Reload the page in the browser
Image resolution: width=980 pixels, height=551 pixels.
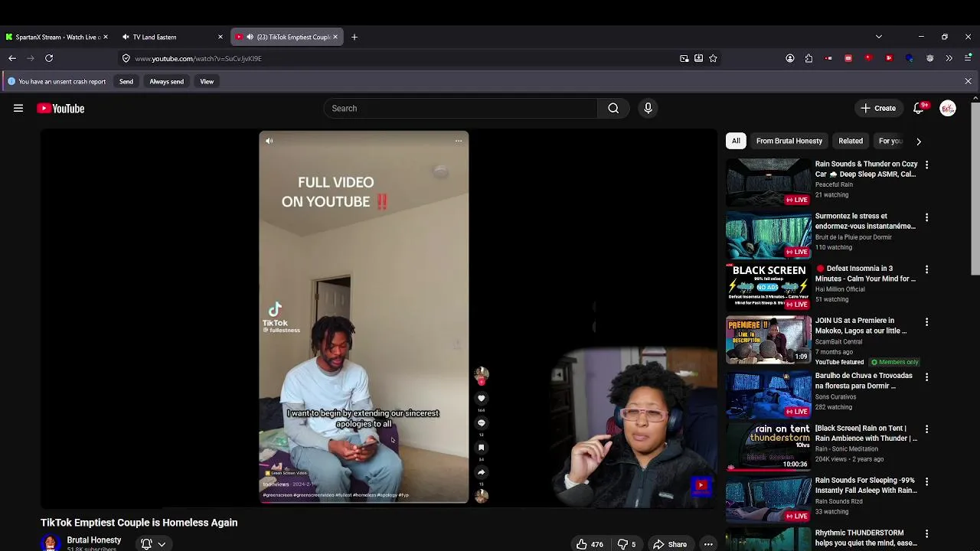pos(49,58)
